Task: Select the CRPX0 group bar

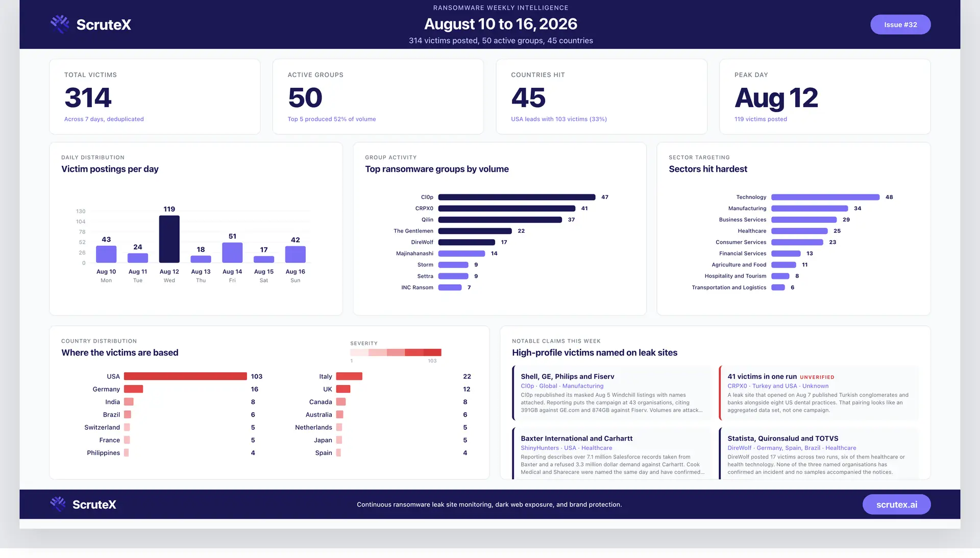Action: [x=507, y=208]
